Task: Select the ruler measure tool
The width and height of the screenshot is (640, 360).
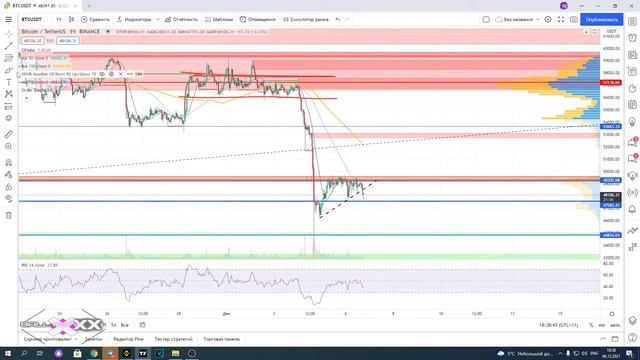Action: tap(9, 134)
